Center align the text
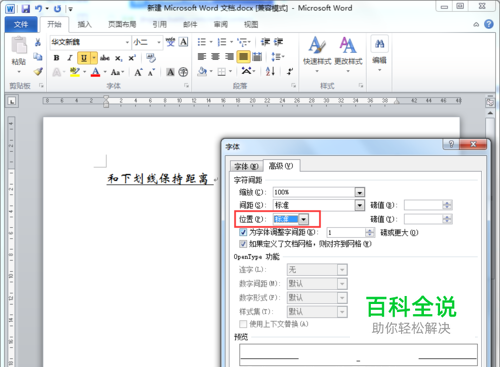 pos(216,57)
